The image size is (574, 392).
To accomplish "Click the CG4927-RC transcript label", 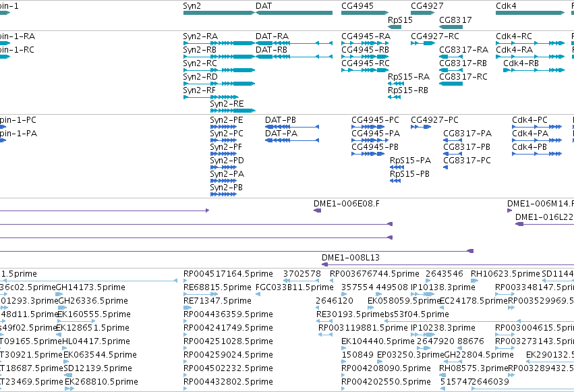I will [x=435, y=36].
